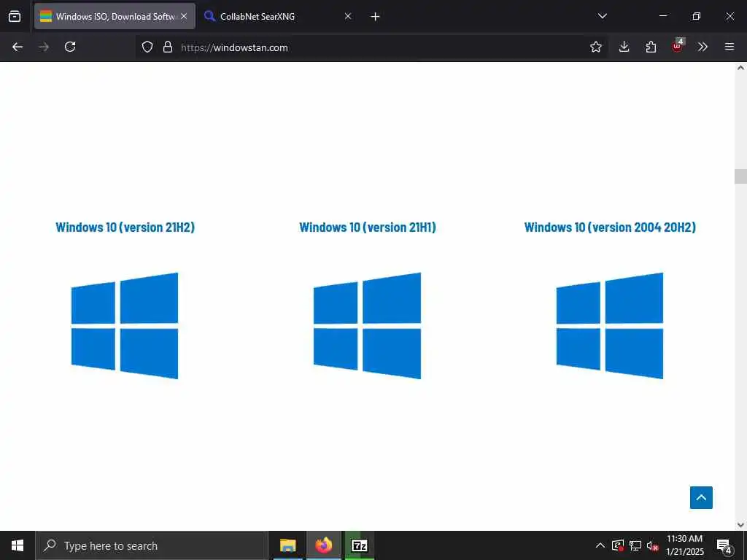Expand the list all tabs dropdown

point(602,16)
